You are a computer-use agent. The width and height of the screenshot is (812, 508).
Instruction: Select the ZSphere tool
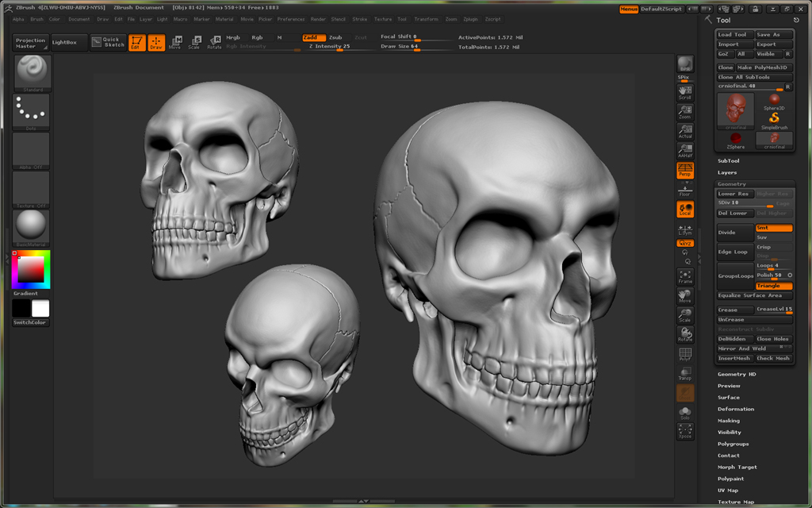(x=735, y=140)
